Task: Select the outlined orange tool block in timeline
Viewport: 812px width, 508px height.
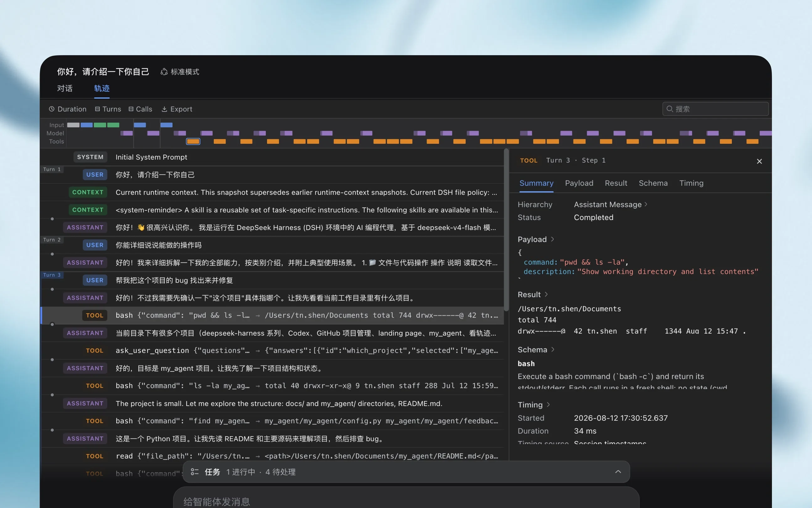Action: tap(193, 142)
